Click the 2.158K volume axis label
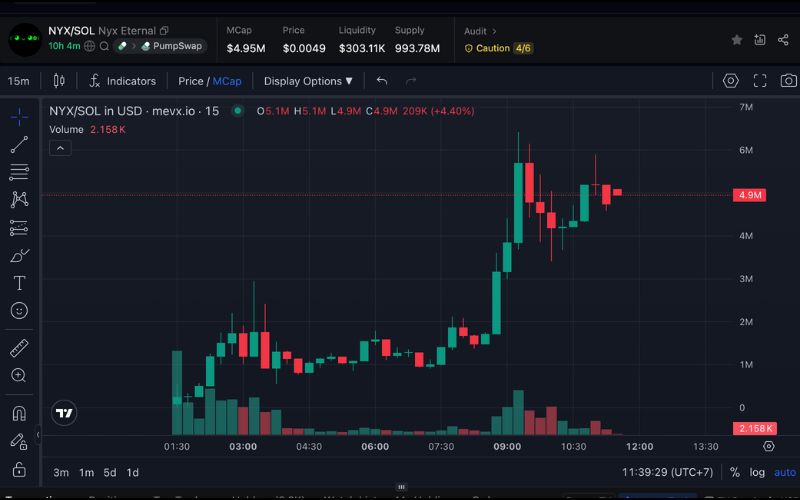Image resolution: width=800 pixels, height=500 pixels. coord(755,428)
